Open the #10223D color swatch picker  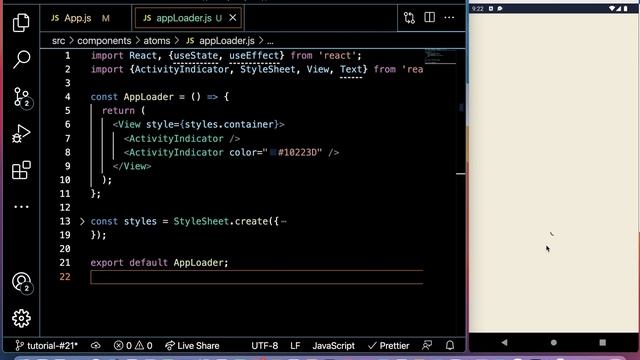point(273,153)
